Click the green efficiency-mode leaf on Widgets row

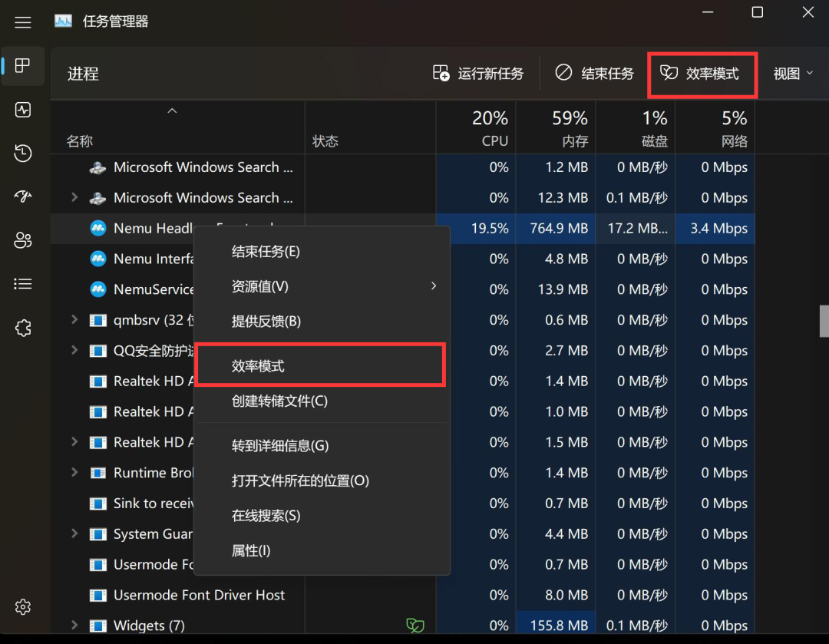pyautogui.click(x=415, y=626)
